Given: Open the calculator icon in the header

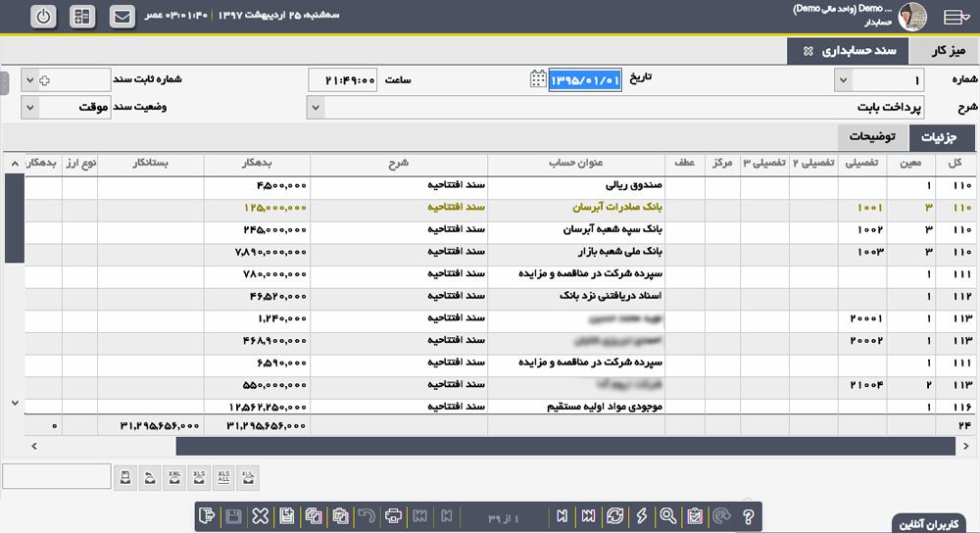Looking at the screenshot, I should click(x=82, y=17).
